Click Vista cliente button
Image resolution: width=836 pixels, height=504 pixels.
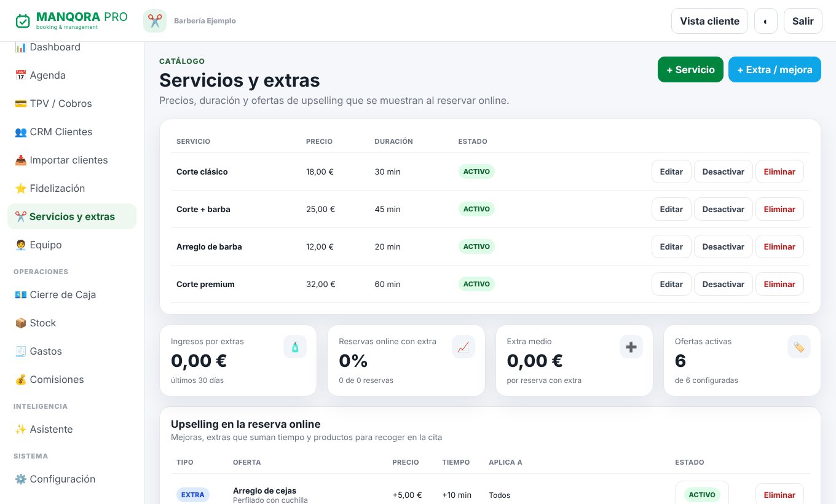pyautogui.click(x=709, y=21)
